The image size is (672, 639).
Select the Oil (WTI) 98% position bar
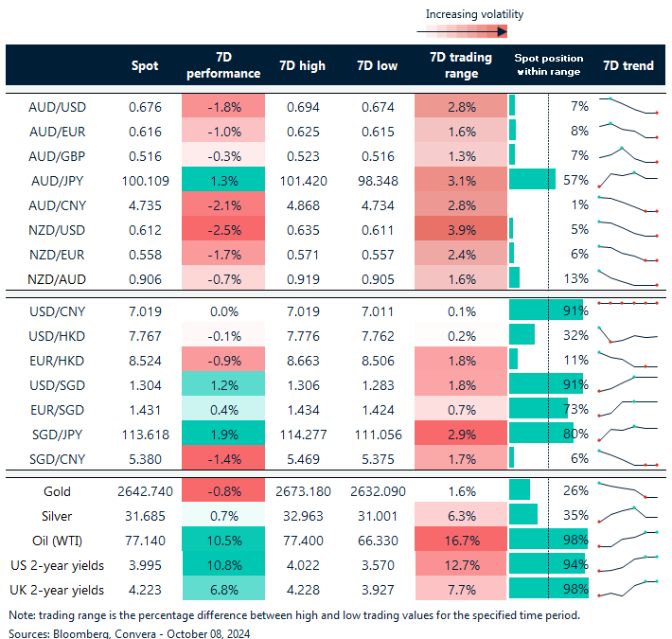[x=549, y=540]
